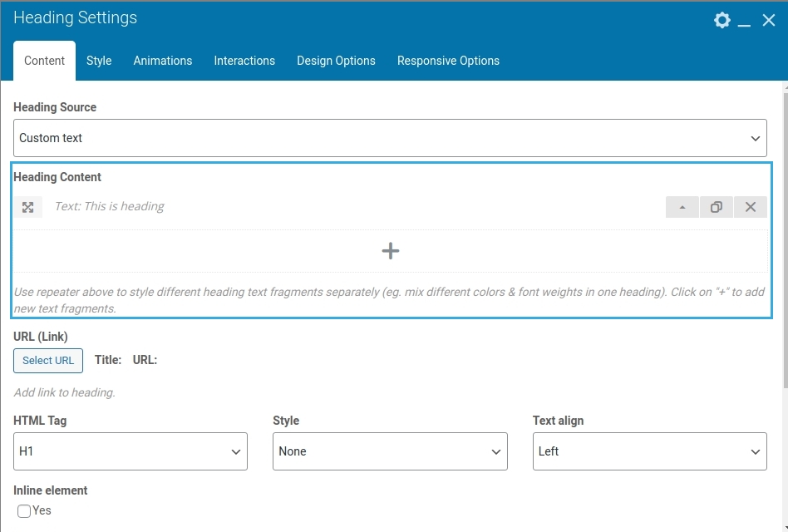The image size is (788, 532).
Task: Duplicate the heading text fragment
Action: point(717,207)
